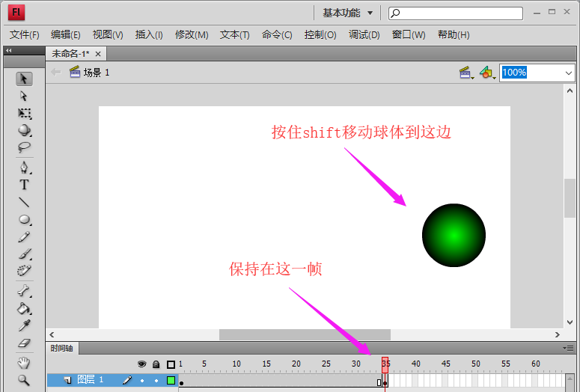Viewport: 580px width, 392px height.
Task: Collapse the tools panel double-arrow
Action: pos(9,51)
